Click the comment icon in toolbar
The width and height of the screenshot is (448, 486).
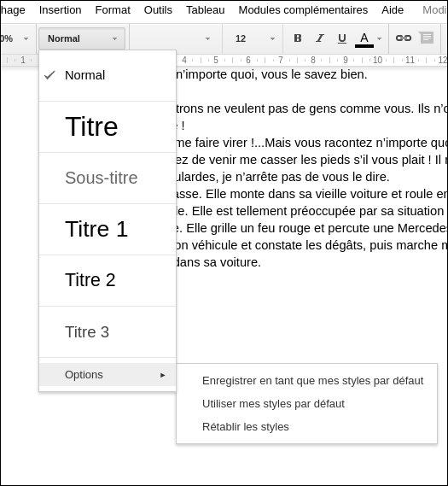427,38
